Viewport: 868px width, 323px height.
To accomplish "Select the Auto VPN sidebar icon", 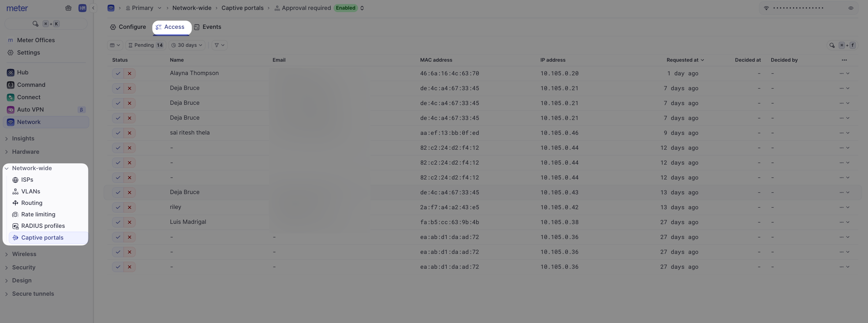I will [10, 109].
